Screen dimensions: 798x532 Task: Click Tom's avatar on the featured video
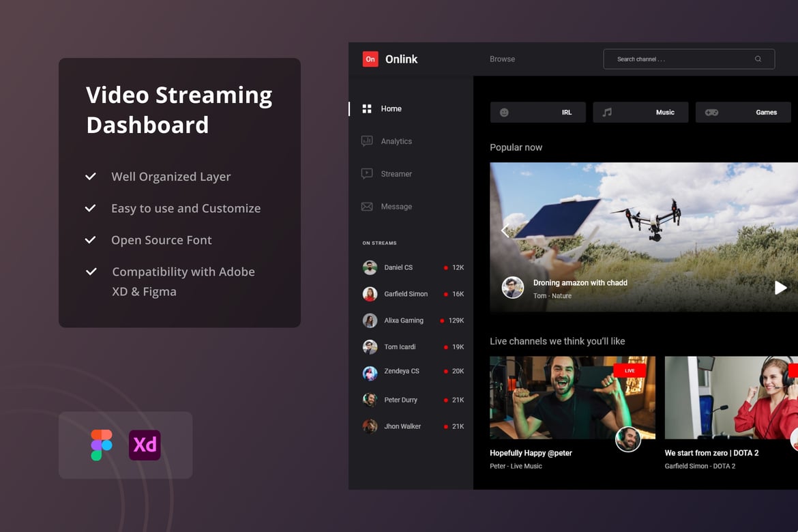(512, 288)
